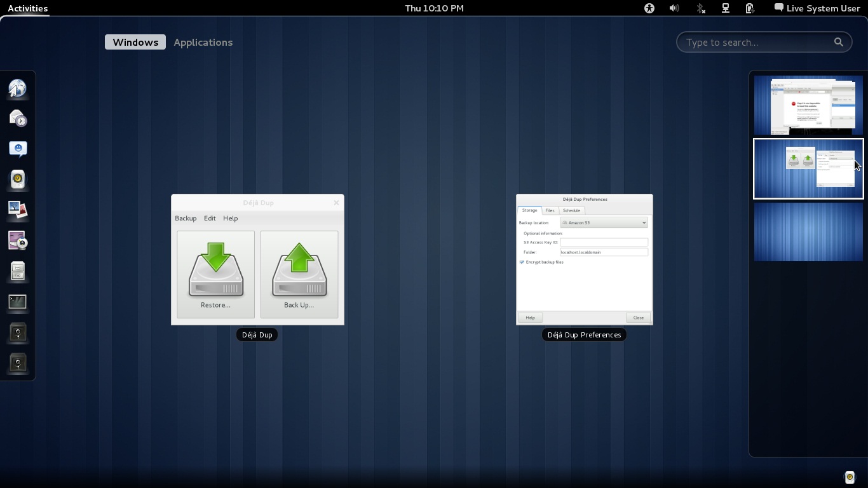This screenshot has height=488, width=868.
Task: Open the Empathy chat application icon
Action: (18, 149)
